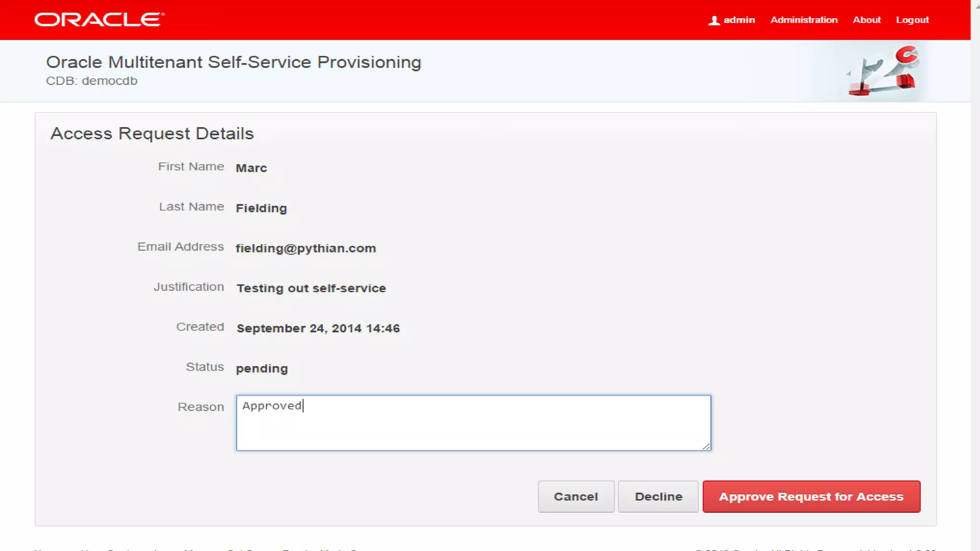
Task: Decline the access request
Action: tap(658, 496)
